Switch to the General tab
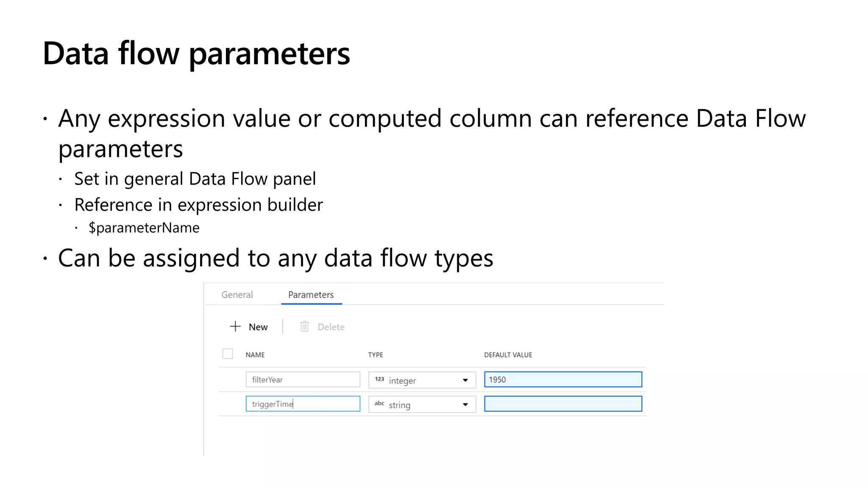This screenshot has height=488, width=868. click(x=237, y=295)
